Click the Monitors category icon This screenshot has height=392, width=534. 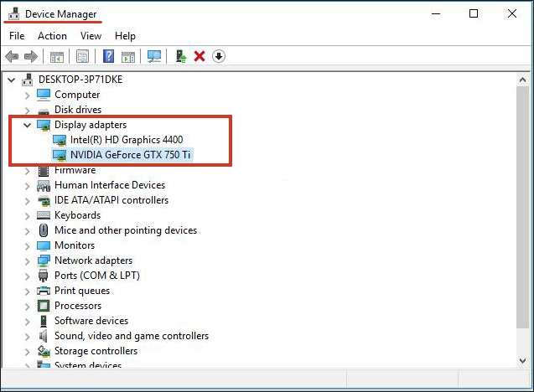click(x=44, y=245)
